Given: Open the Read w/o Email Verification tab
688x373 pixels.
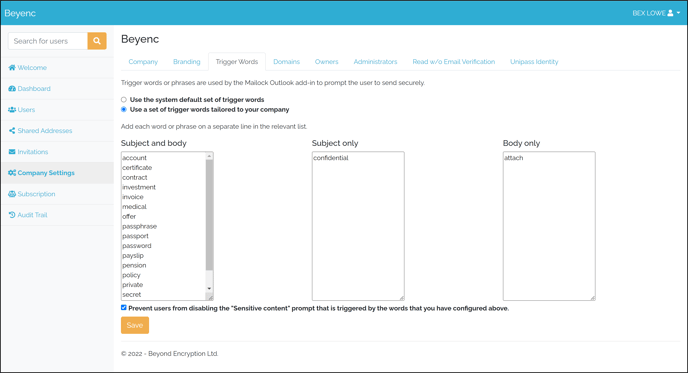Looking at the screenshot, I should (454, 62).
